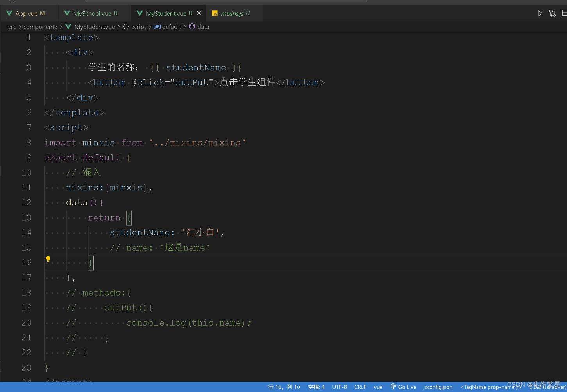Click line number 12 in the gutter
The height and width of the screenshot is (392, 567).
click(27, 202)
